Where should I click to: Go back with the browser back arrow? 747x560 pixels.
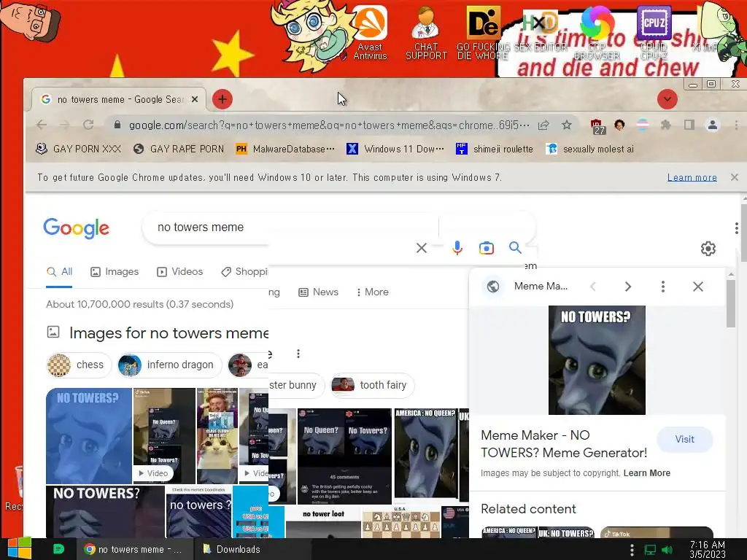pyautogui.click(x=42, y=125)
